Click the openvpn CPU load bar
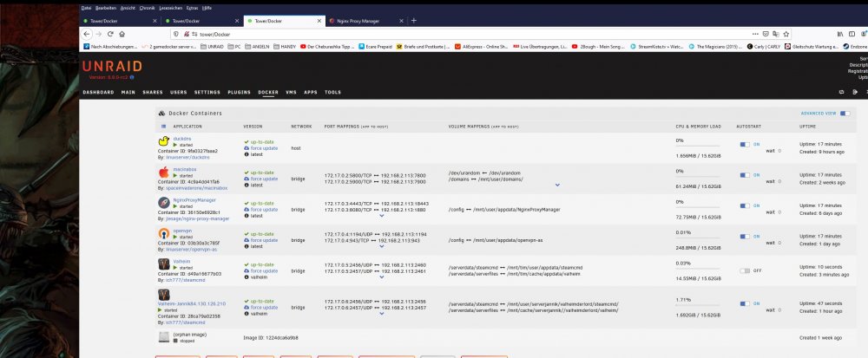Screen dimensions: 868x358 pyautogui.click(x=698, y=240)
